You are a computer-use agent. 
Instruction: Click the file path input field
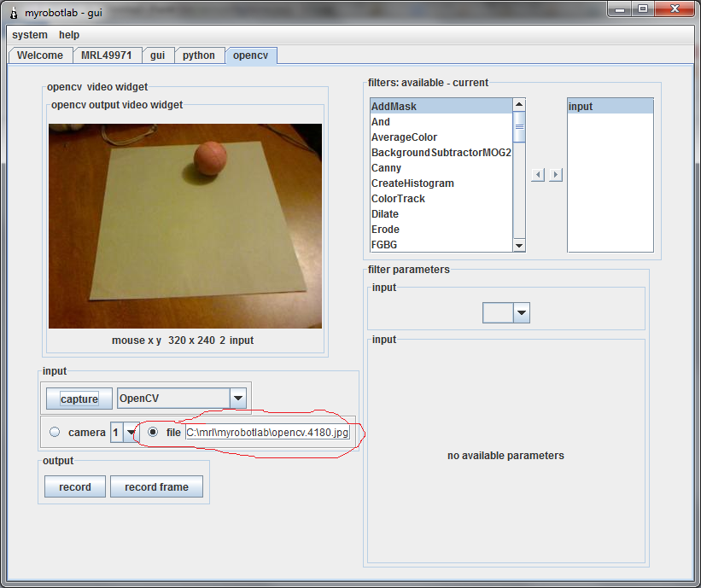268,433
